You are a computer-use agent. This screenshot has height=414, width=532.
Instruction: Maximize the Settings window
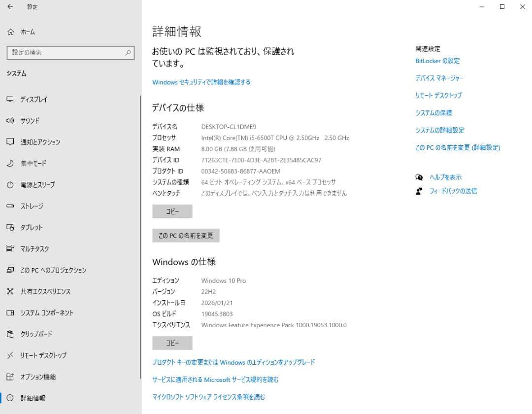pyautogui.click(x=502, y=7)
